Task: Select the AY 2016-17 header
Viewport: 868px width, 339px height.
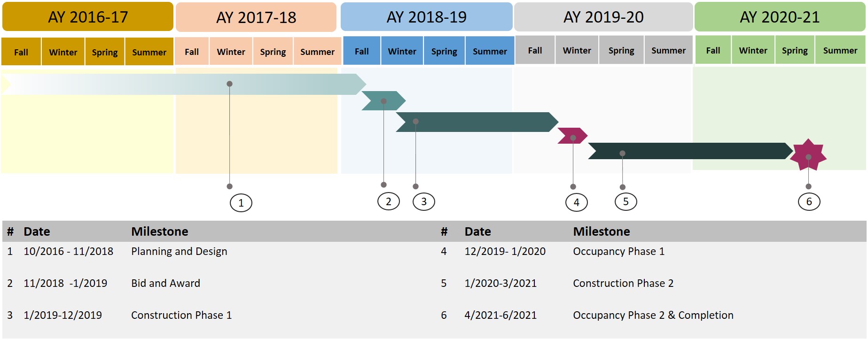Action: click(x=88, y=17)
